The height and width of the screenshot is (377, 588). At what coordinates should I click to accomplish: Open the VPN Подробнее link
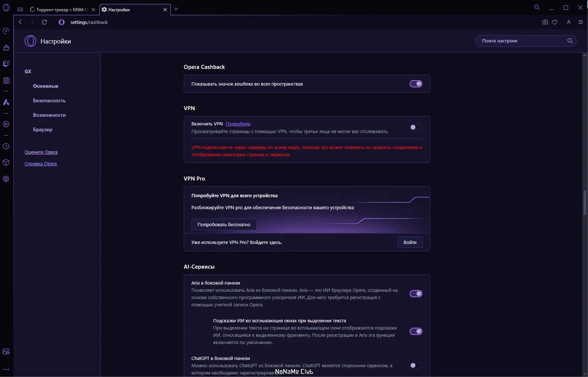pyautogui.click(x=238, y=124)
